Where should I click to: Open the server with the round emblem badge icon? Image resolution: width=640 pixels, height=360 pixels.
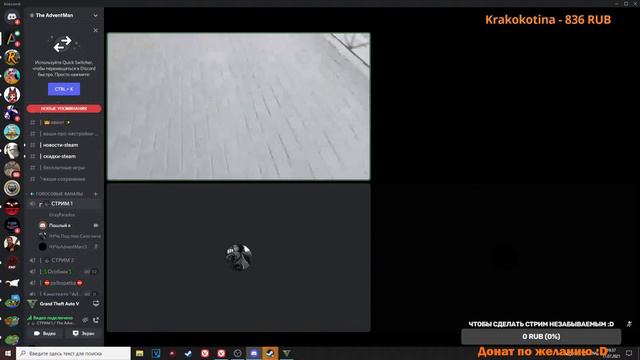pyautogui.click(x=12, y=188)
